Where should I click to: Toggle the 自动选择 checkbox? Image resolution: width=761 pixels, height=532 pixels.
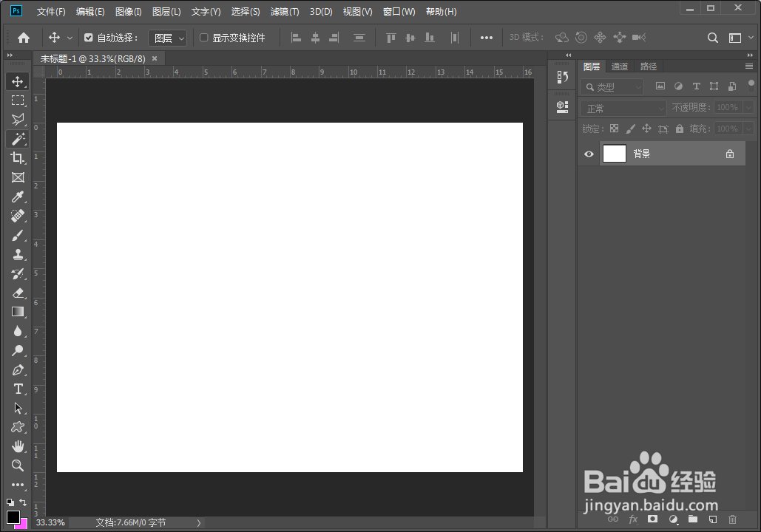88,38
